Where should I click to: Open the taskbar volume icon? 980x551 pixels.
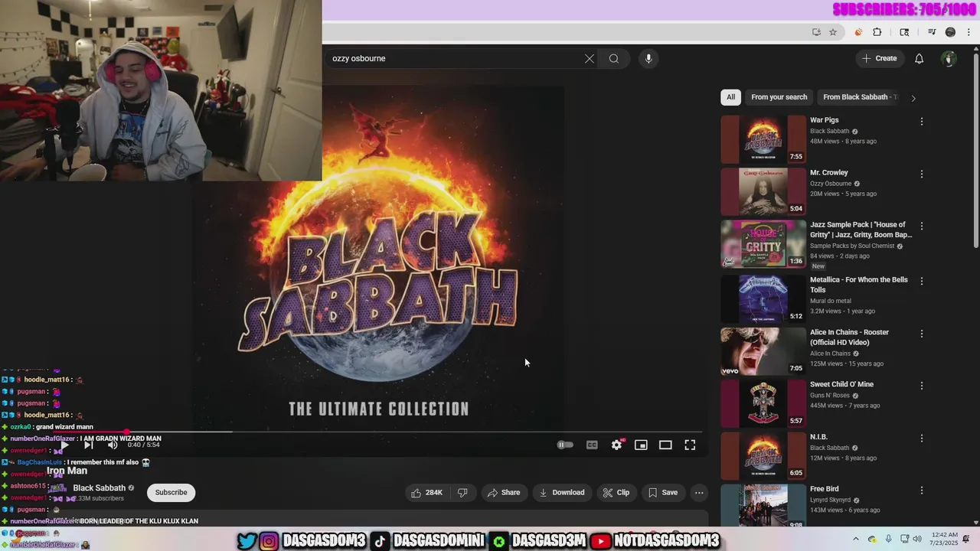click(917, 539)
